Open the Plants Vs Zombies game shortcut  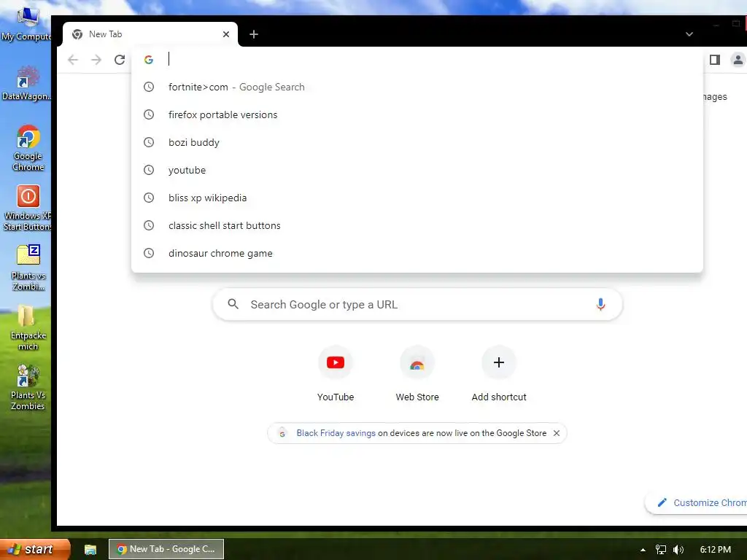click(x=28, y=387)
